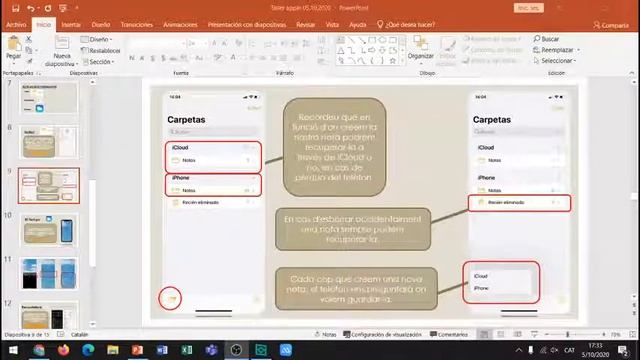Image resolution: width=640 pixels, height=360 pixels.
Task: Toggle italic formatting K button
Action: coord(142,58)
